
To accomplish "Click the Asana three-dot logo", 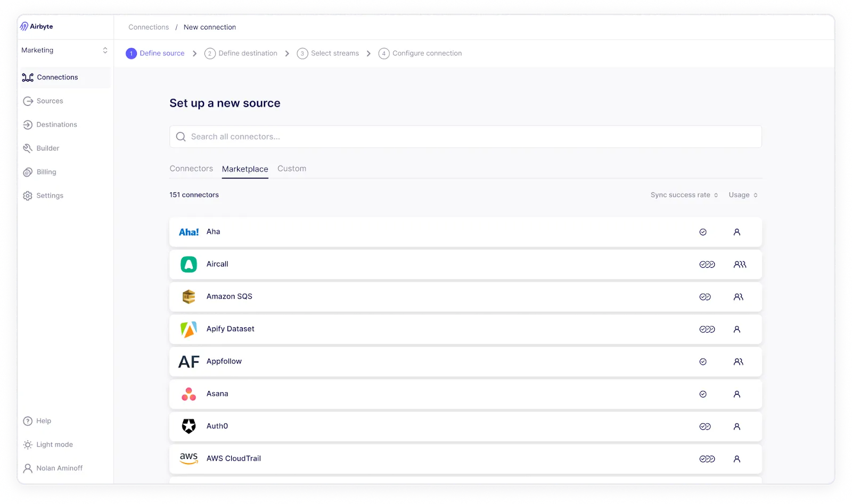I will [x=189, y=394].
